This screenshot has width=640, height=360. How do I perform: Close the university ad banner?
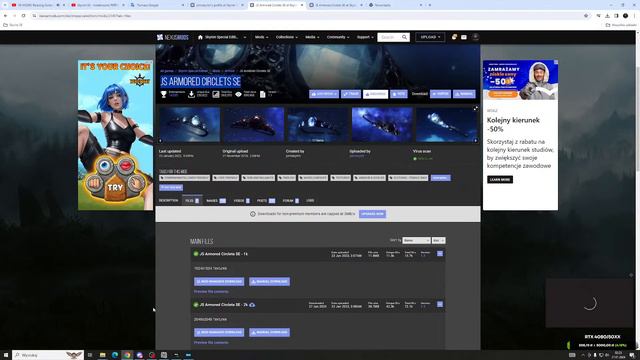pyautogui.click(x=556, y=62)
